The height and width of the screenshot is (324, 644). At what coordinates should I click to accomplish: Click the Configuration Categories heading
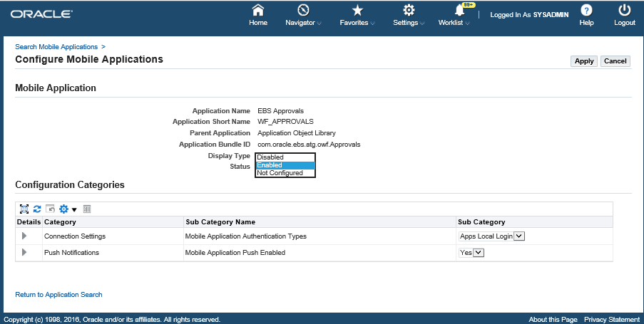(x=70, y=184)
